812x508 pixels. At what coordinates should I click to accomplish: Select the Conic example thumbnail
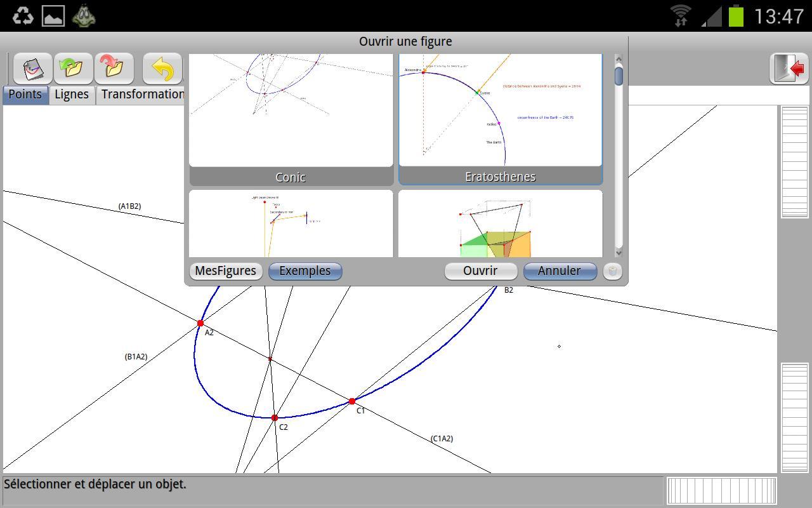(x=291, y=111)
